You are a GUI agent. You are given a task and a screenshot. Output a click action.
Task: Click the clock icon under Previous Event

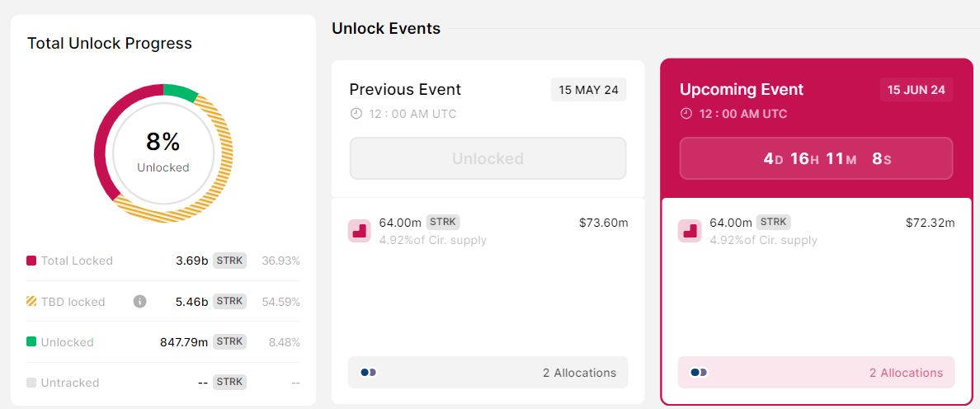tap(356, 114)
